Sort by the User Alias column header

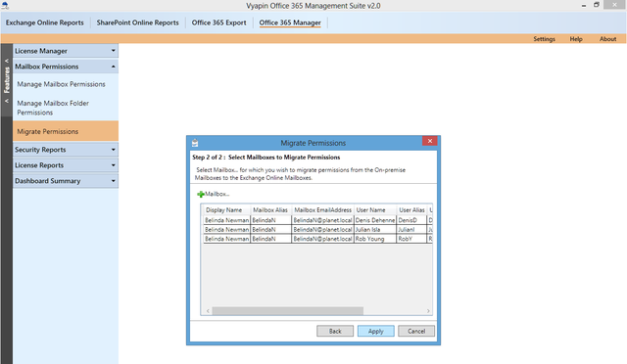tap(411, 209)
